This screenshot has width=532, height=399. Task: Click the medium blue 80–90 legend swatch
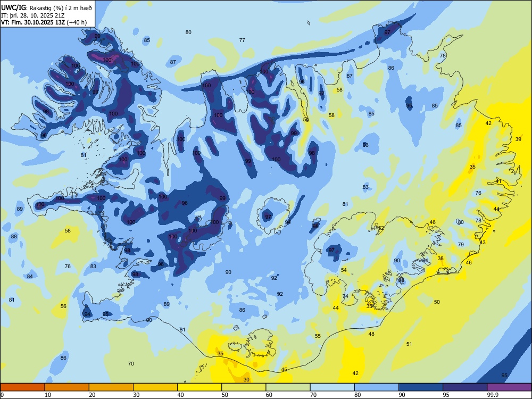[377, 387]
